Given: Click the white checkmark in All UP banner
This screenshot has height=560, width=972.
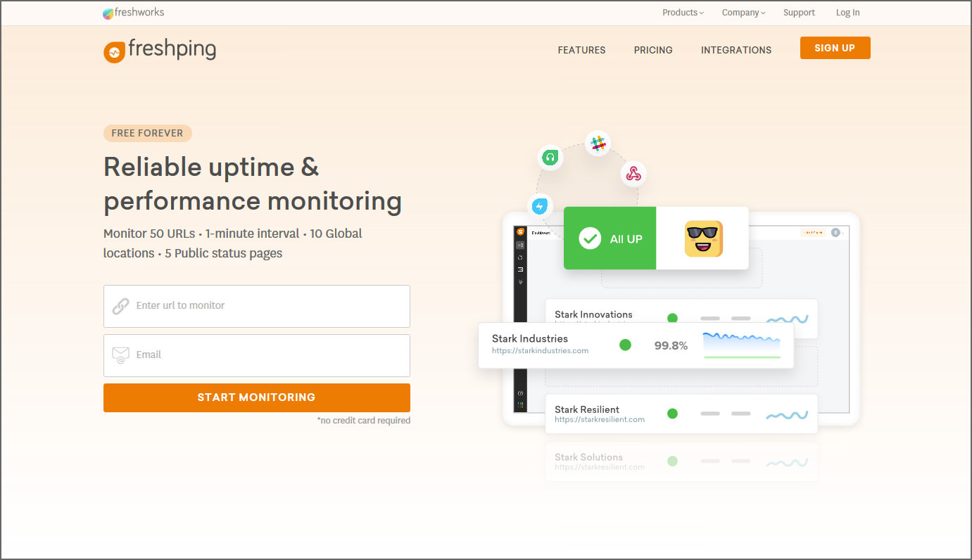Looking at the screenshot, I should (590, 238).
